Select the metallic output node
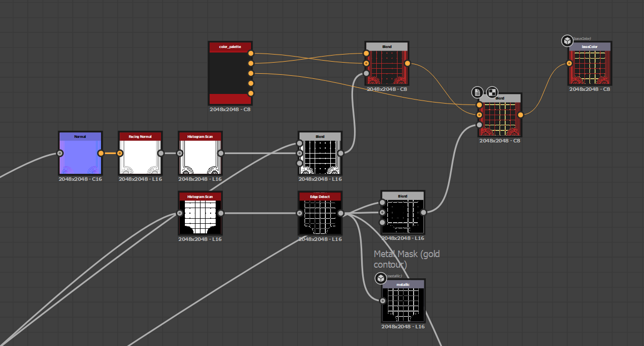The image size is (644, 346). pos(403,304)
